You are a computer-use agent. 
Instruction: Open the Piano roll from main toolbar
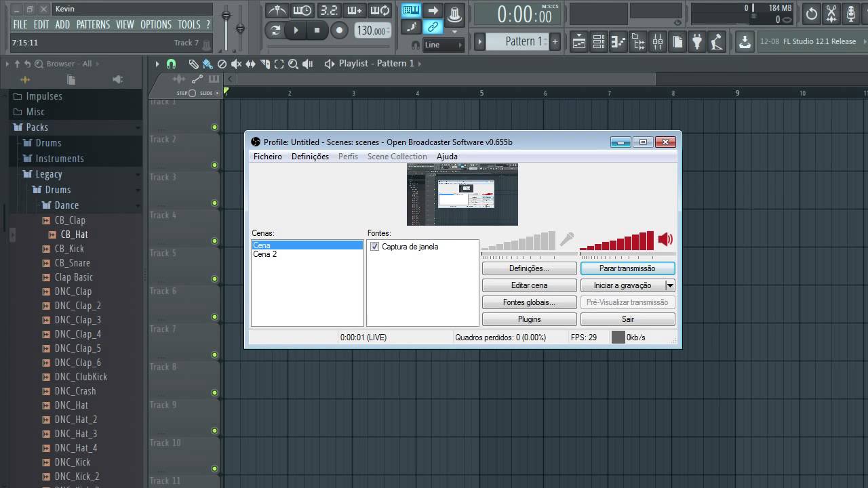618,42
